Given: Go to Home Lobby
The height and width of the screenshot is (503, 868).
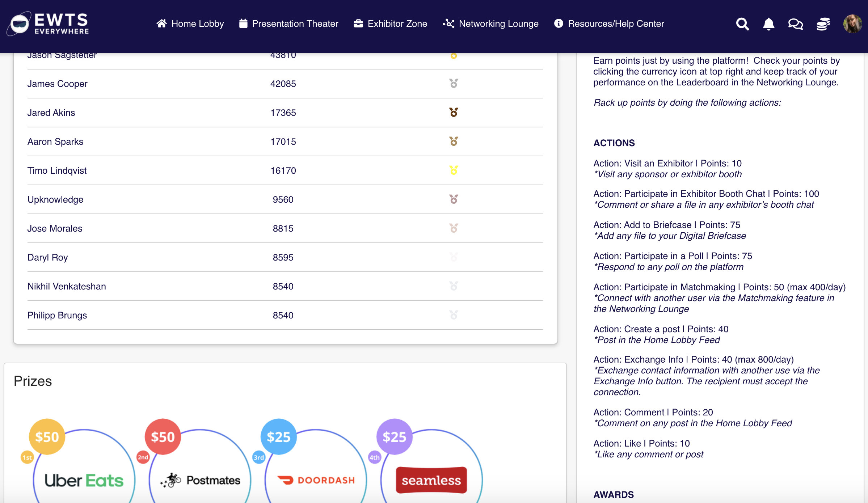Looking at the screenshot, I should [190, 24].
